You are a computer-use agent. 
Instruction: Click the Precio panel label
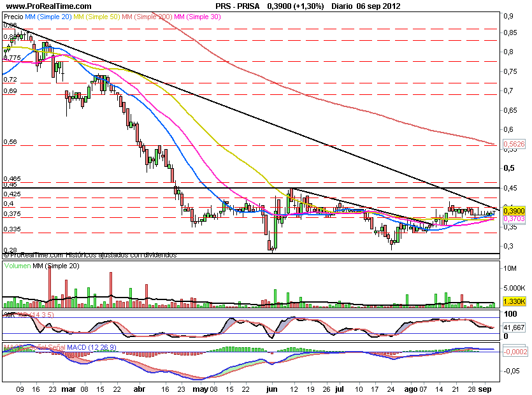point(11,15)
